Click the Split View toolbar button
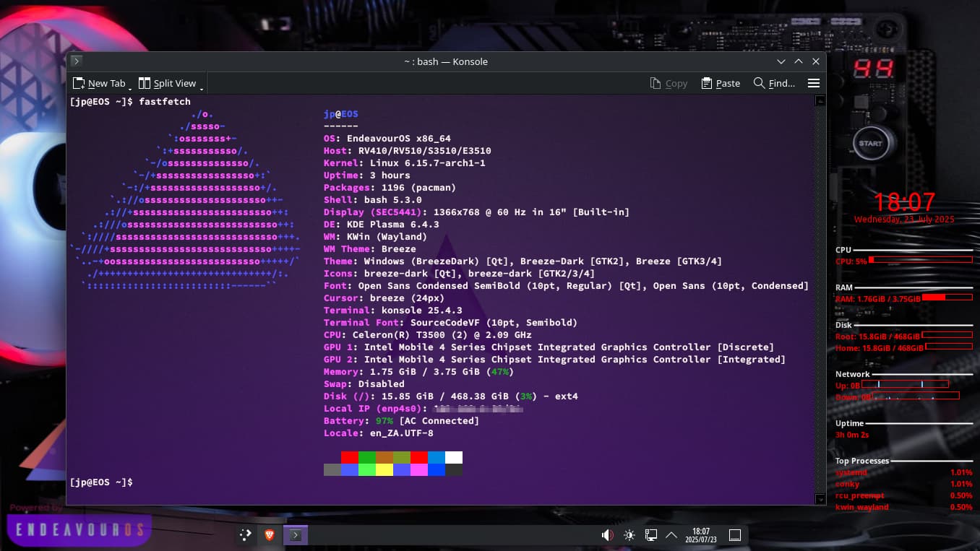The height and width of the screenshot is (551, 980). coord(167,84)
